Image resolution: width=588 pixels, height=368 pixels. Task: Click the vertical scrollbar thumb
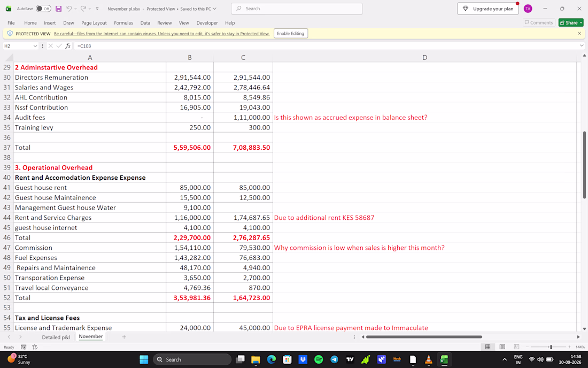(584, 165)
